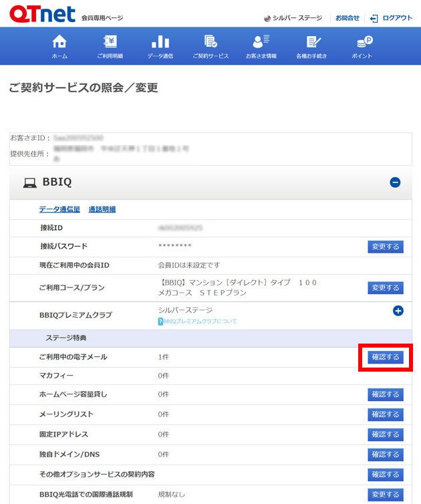
Task: Click the Home icon in navigation bar
Action: (x=59, y=42)
